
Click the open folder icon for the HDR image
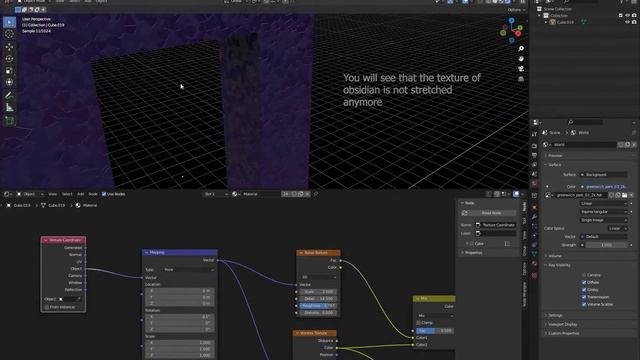tap(624, 195)
